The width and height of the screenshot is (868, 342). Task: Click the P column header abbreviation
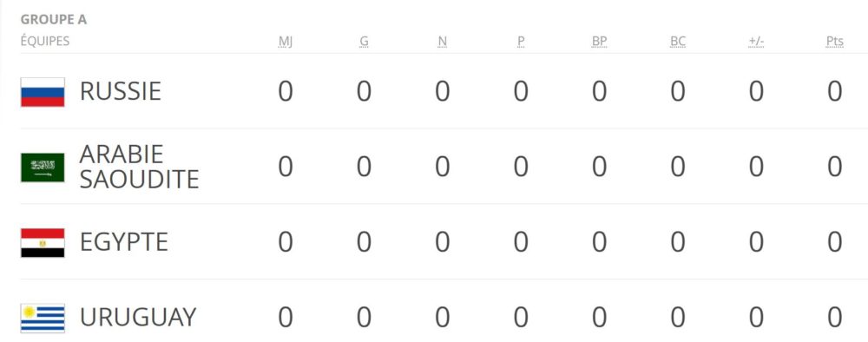(521, 42)
